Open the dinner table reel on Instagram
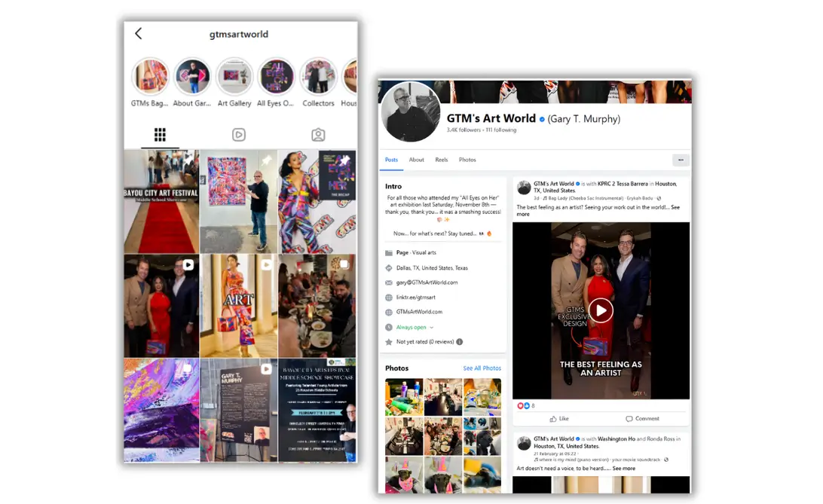 (317, 306)
